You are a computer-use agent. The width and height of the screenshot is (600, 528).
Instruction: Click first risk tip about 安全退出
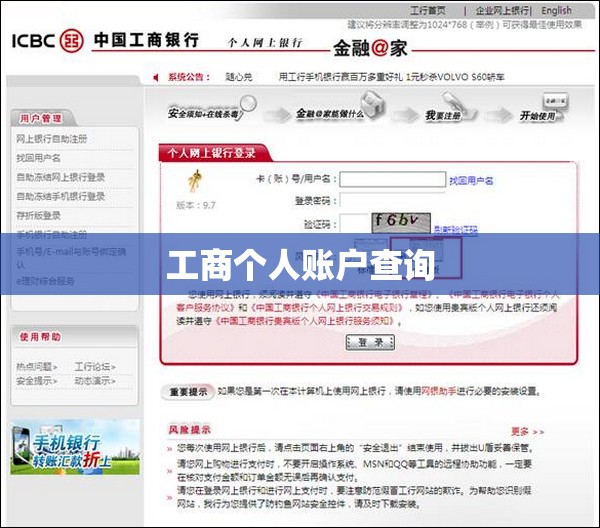tap(355, 448)
